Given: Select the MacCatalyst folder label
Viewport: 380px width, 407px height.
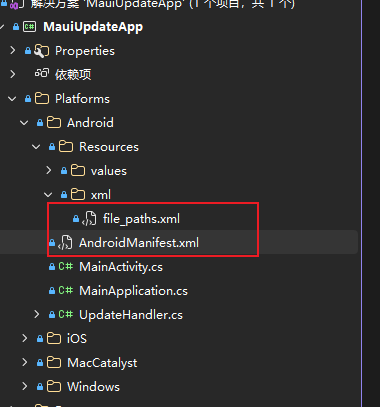Looking at the screenshot, I should click(102, 363).
